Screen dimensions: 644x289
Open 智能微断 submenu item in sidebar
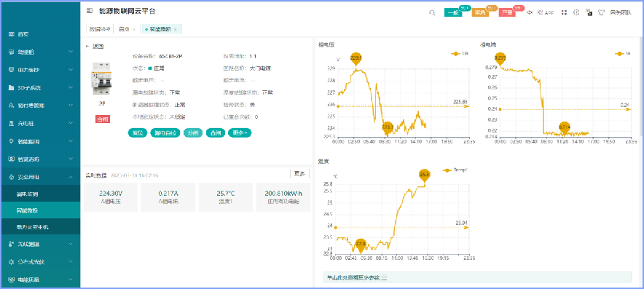(x=40, y=210)
